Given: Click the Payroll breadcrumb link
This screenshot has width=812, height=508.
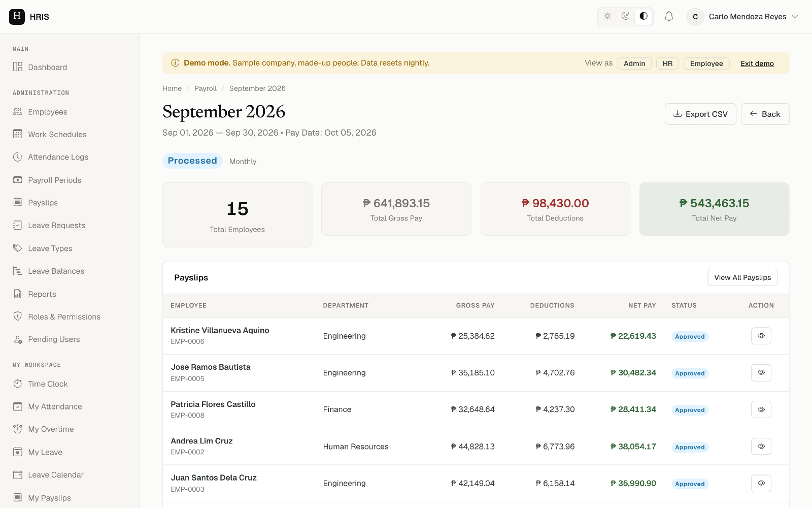Looking at the screenshot, I should (x=206, y=88).
